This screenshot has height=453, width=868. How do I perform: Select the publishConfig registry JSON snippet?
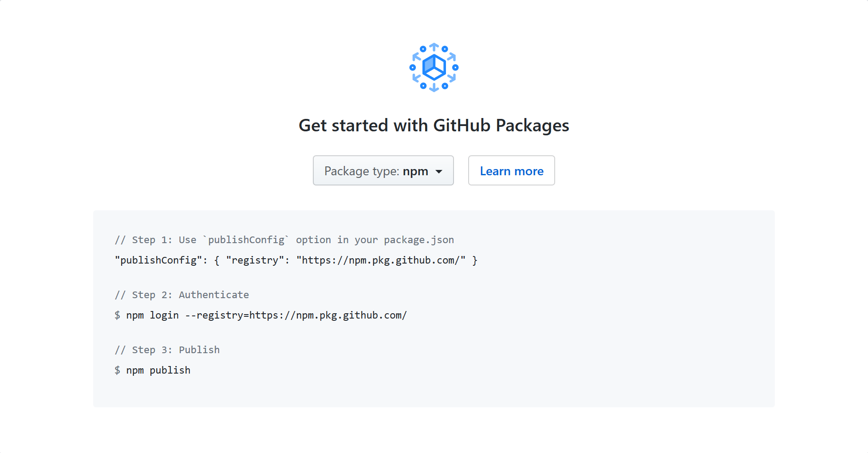tap(296, 260)
